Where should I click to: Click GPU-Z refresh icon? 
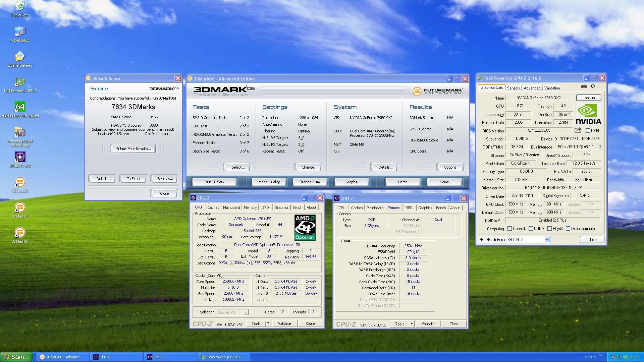(593, 86)
